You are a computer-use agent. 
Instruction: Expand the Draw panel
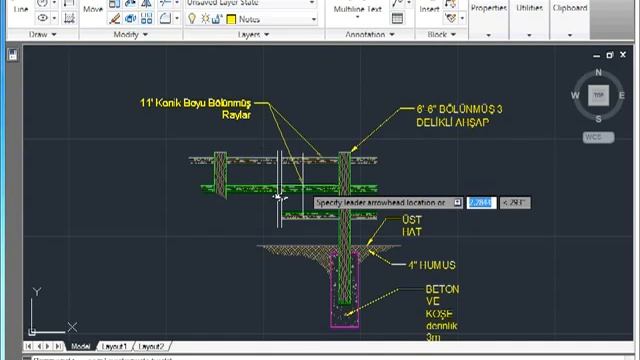point(42,35)
